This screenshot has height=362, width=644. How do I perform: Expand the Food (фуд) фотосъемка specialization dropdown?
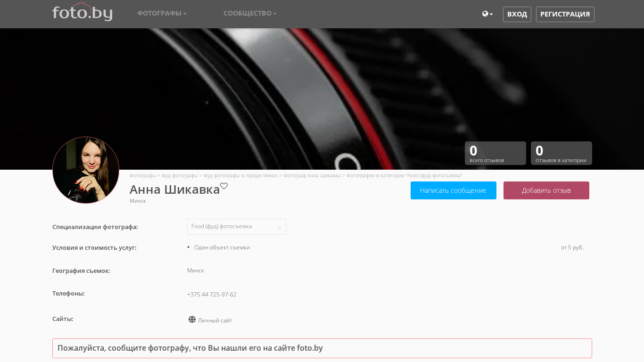(237, 227)
